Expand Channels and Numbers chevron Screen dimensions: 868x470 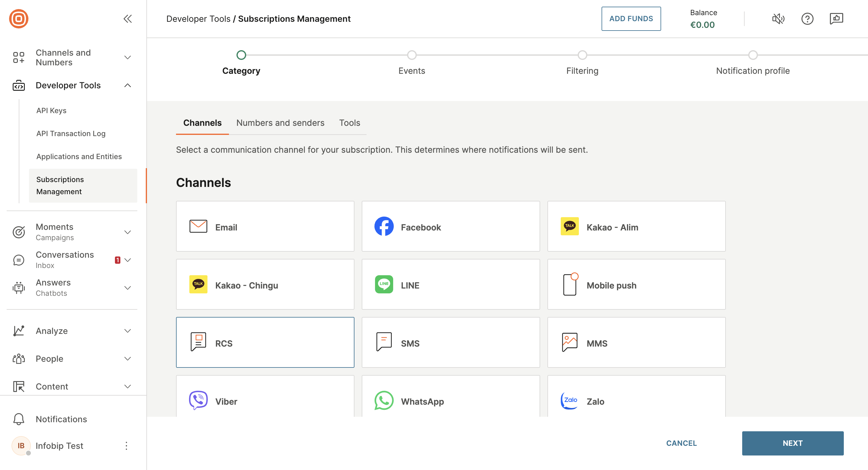point(127,57)
